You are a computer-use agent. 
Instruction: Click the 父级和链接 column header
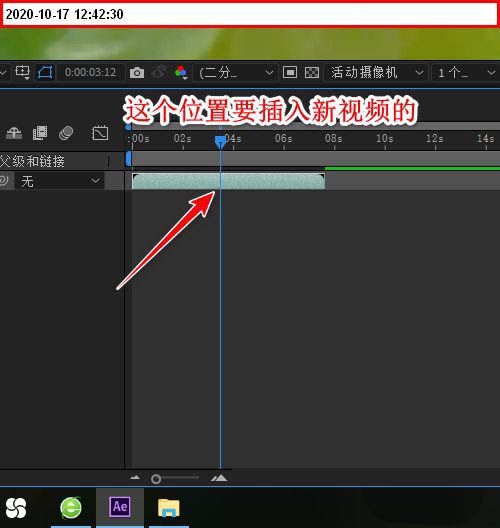click(32, 161)
